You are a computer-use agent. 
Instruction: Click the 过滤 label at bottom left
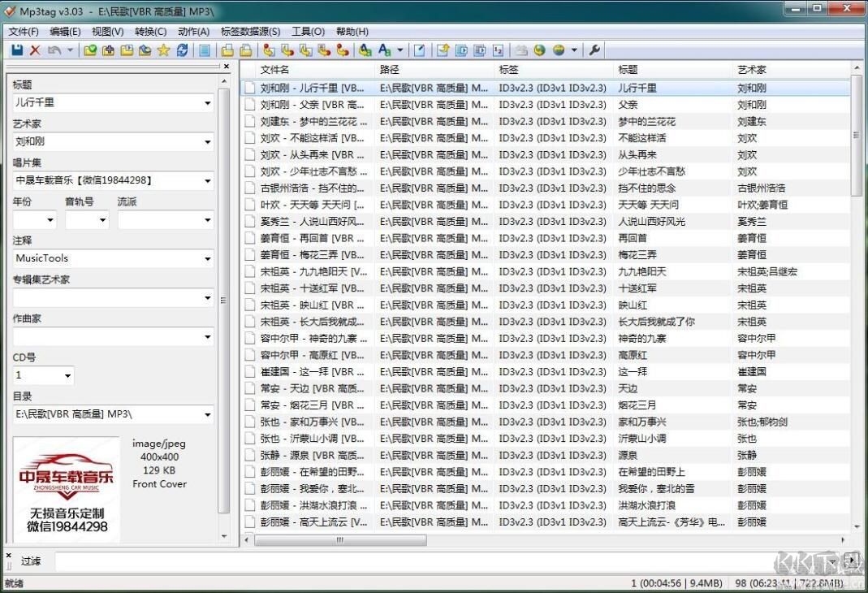(31, 561)
